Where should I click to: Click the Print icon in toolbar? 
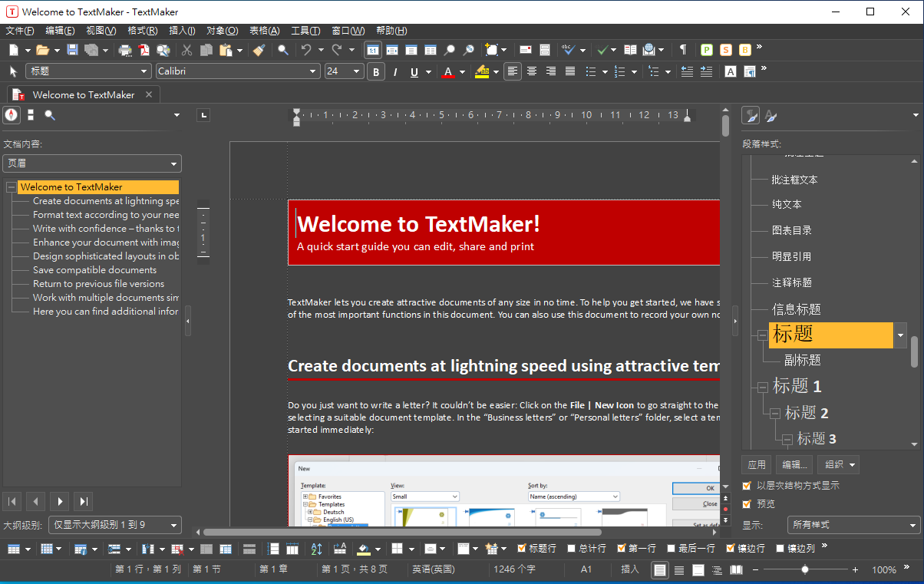[125, 50]
